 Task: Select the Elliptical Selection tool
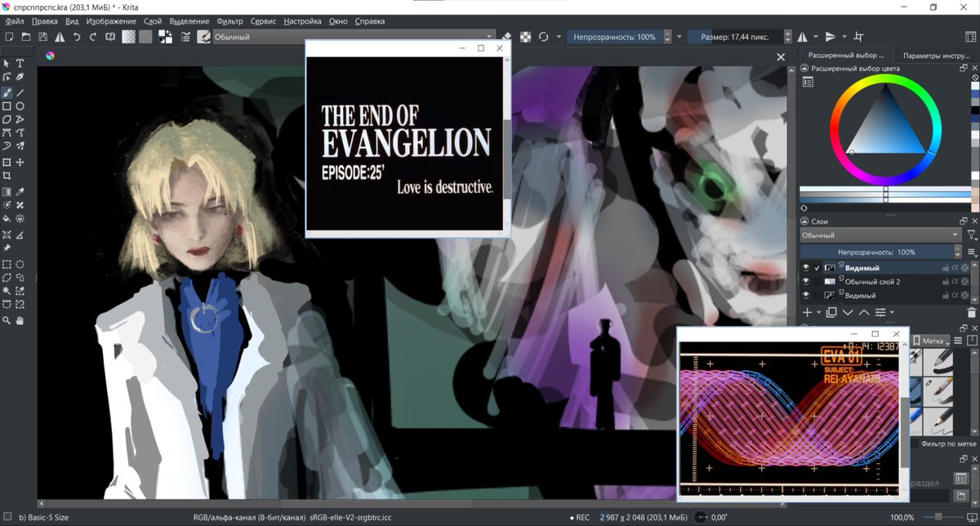tap(20, 264)
